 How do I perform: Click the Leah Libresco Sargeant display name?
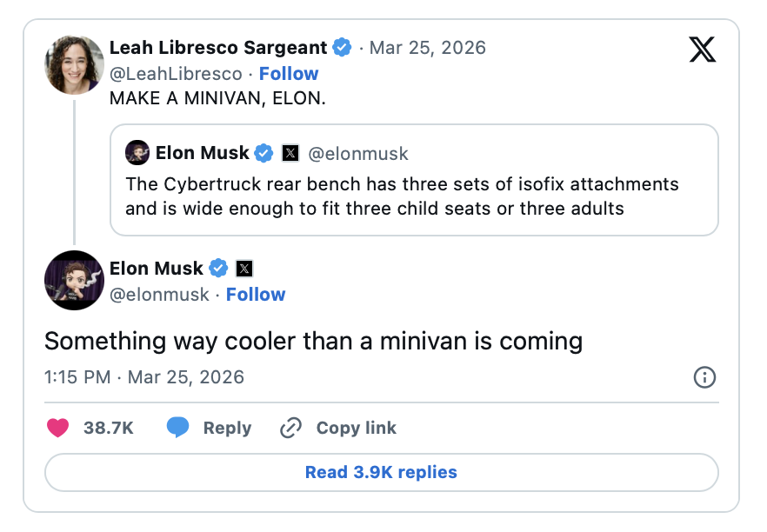(218, 48)
